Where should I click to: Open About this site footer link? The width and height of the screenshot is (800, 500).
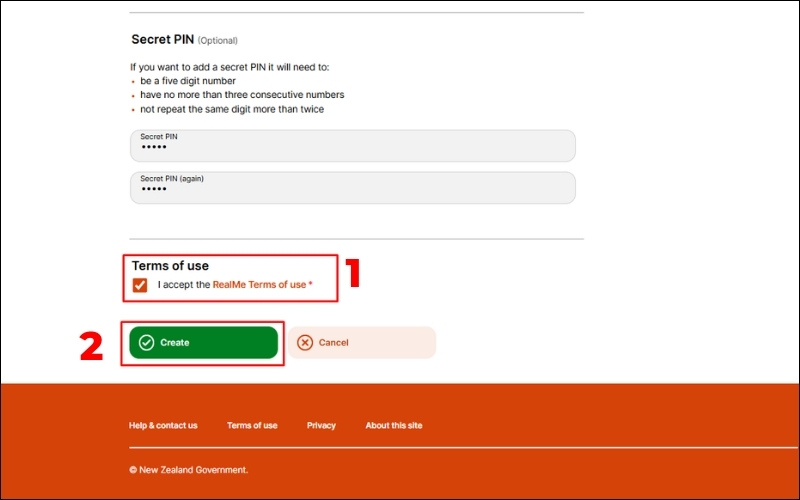(394, 425)
